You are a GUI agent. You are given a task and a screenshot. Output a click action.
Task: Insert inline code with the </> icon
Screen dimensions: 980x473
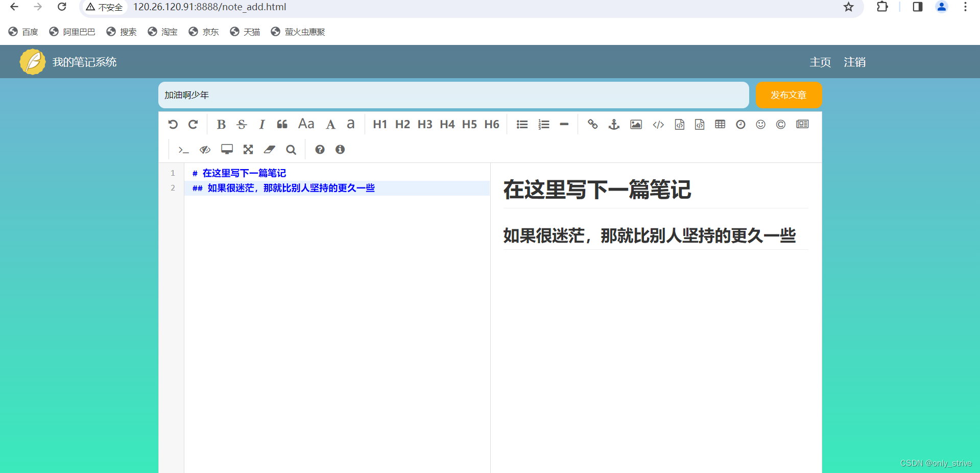pos(658,124)
